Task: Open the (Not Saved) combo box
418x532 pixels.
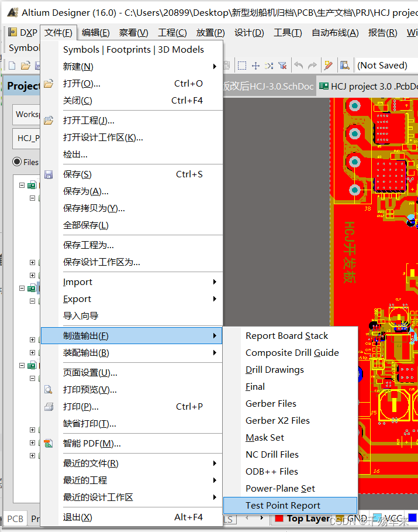Action: click(x=386, y=66)
